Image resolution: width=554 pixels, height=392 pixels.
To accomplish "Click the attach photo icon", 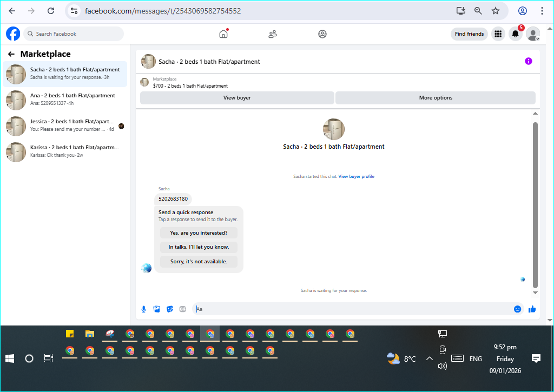I will coord(157,309).
